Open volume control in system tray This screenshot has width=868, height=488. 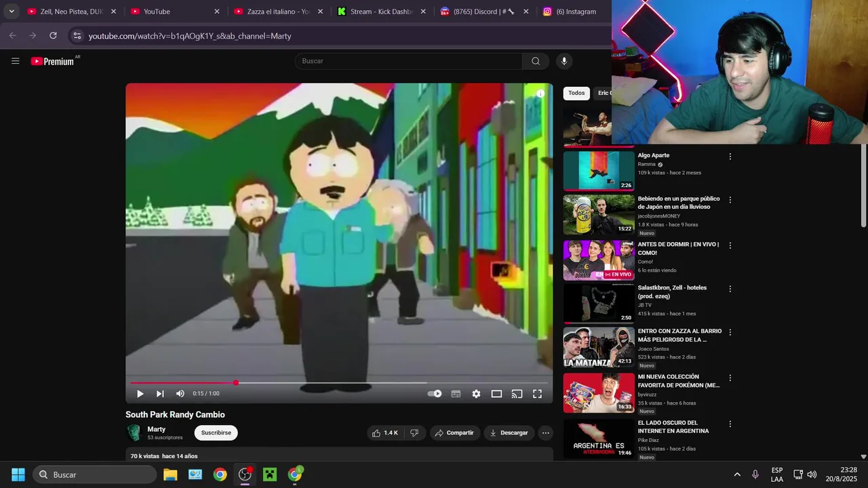point(812,474)
